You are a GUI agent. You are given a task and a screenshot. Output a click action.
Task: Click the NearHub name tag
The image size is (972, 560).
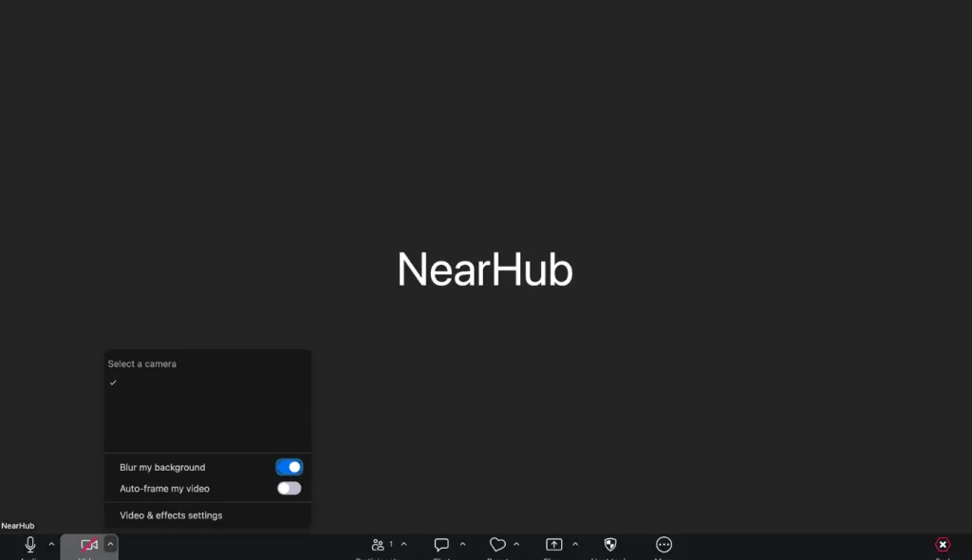coord(17,525)
